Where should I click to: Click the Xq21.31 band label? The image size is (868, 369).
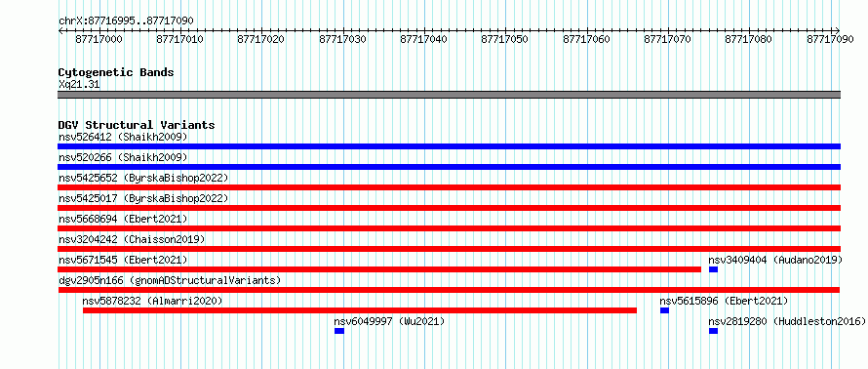[79, 85]
